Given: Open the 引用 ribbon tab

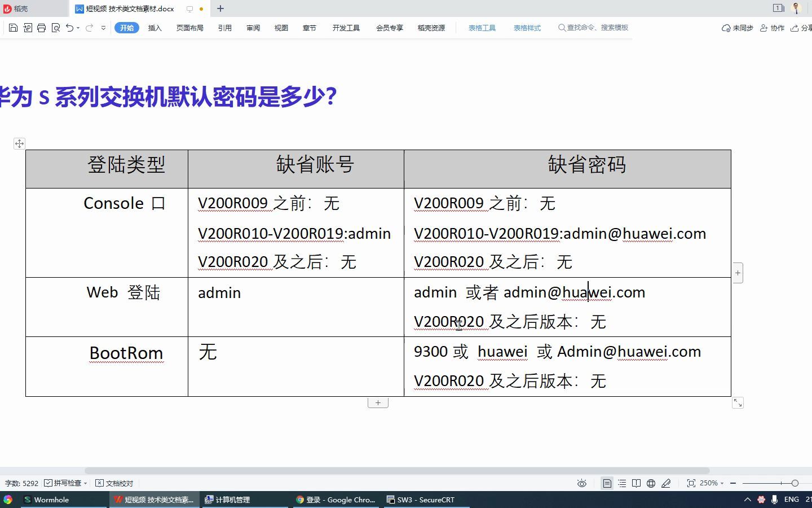Looking at the screenshot, I should 225,28.
